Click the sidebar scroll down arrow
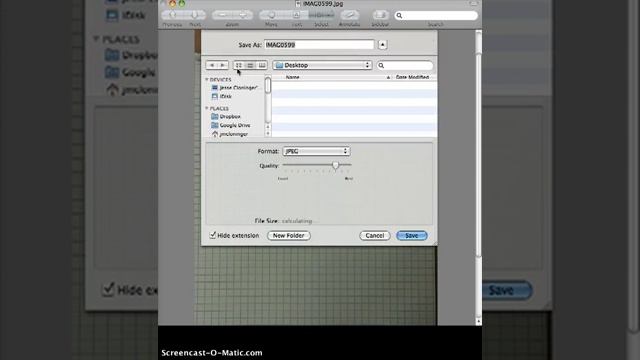640x360 pixels. tap(268, 133)
